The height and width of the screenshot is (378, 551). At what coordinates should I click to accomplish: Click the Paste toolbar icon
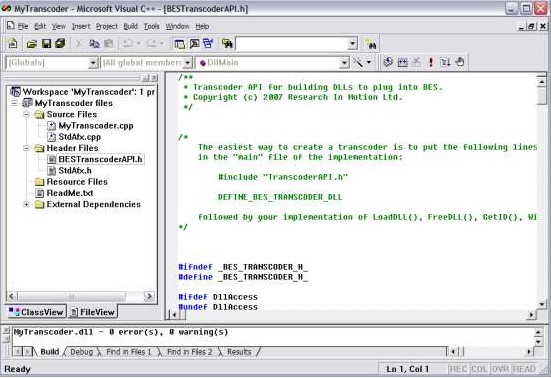[x=109, y=44]
